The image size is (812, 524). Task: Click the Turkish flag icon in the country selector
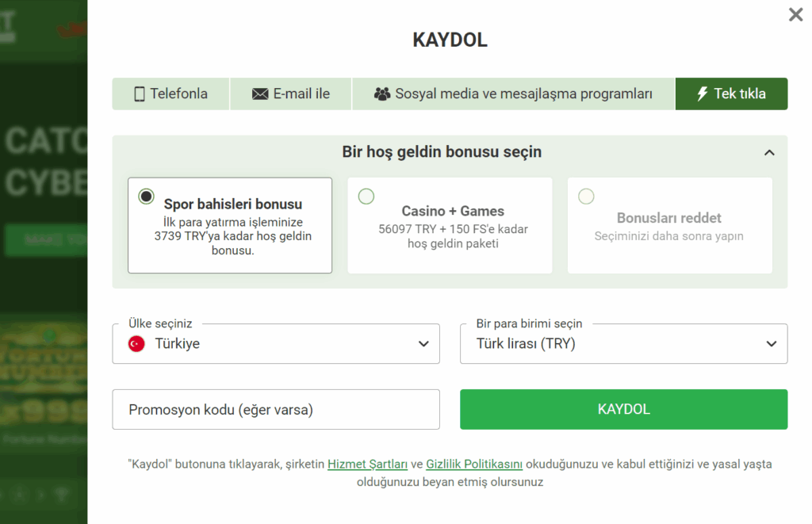point(136,343)
